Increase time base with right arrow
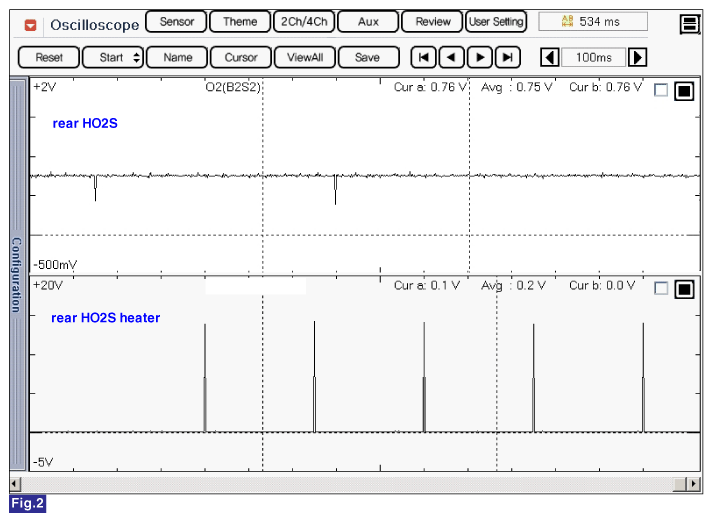Image resolution: width=713 pixels, height=522 pixels. pyautogui.click(x=637, y=58)
